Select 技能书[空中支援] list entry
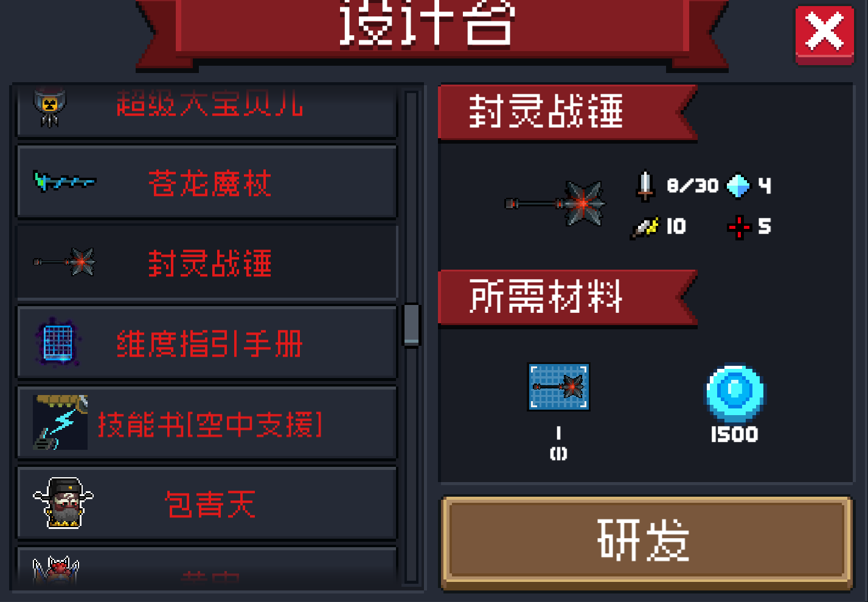This screenshot has height=602, width=868. 207,422
